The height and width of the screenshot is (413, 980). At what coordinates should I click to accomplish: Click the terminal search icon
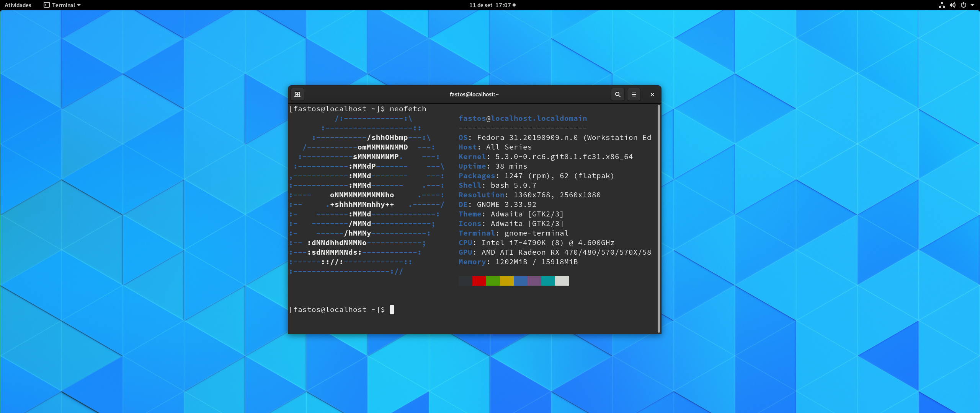(x=617, y=94)
